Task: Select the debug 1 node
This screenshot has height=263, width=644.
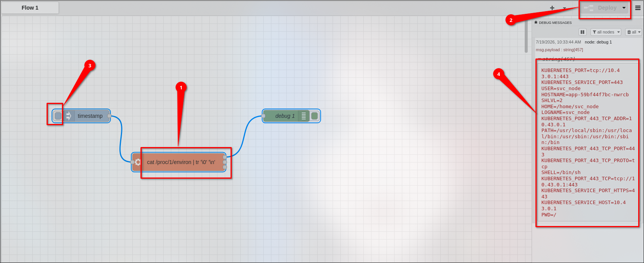Action: point(291,116)
